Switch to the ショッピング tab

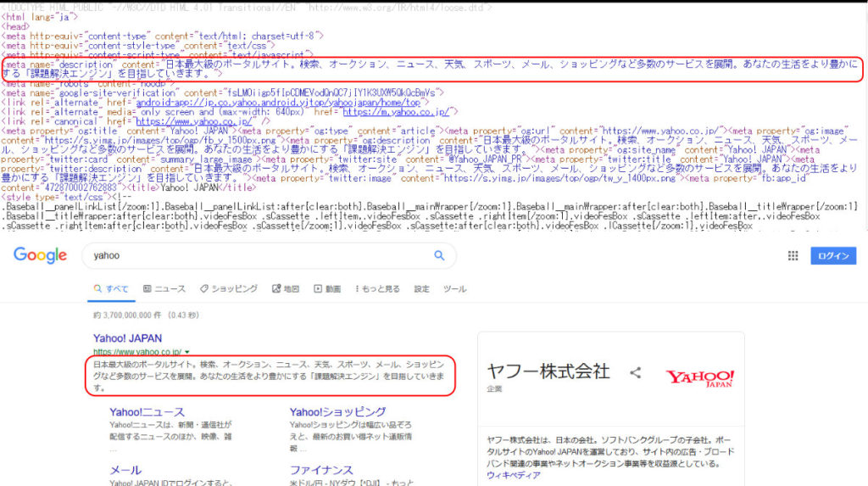[x=229, y=289]
